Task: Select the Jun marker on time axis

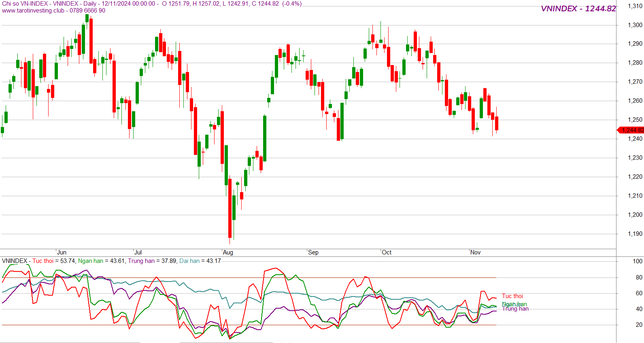Action: [62, 252]
